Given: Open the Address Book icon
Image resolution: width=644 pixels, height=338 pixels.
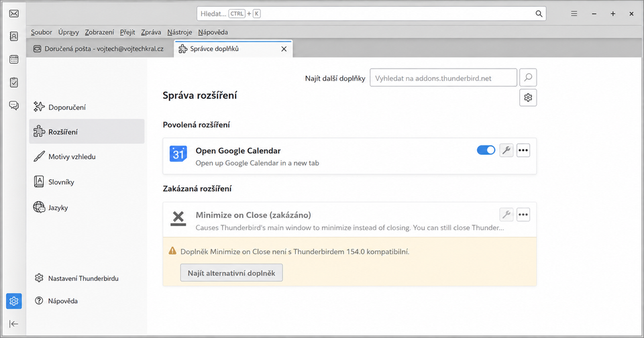Looking at the screenshot, I should click(14, 37).
